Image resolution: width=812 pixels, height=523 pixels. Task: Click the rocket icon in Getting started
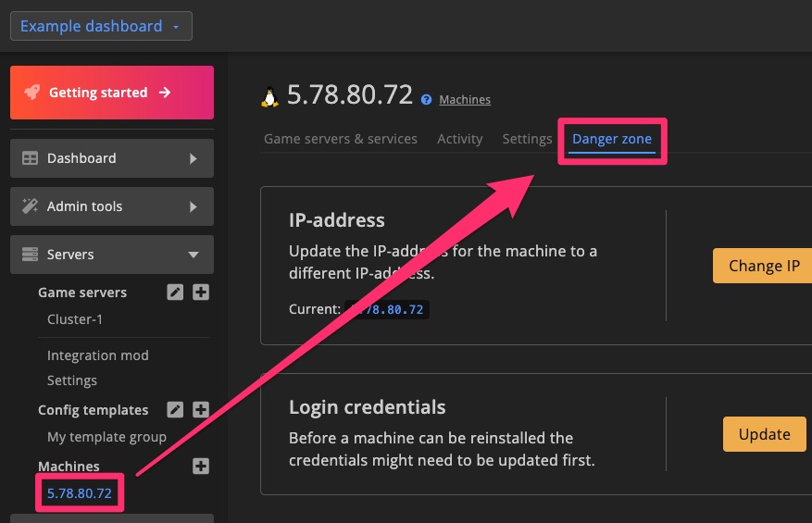click(x=31, y=93)
